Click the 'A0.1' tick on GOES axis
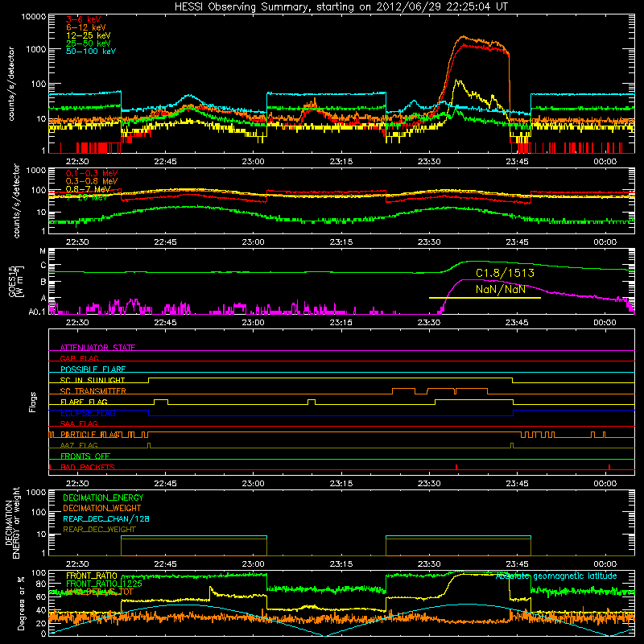 [x=37, y=312]
